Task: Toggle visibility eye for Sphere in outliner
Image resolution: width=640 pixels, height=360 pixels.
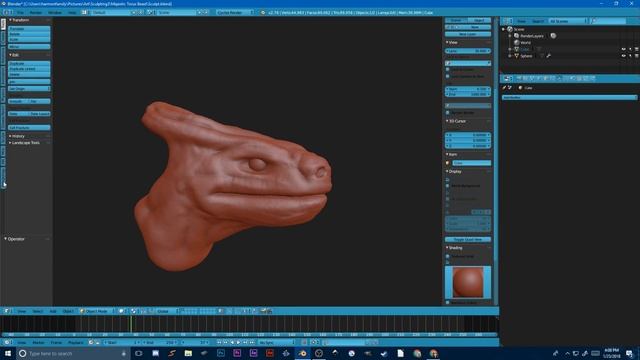Action: [623, 56]
